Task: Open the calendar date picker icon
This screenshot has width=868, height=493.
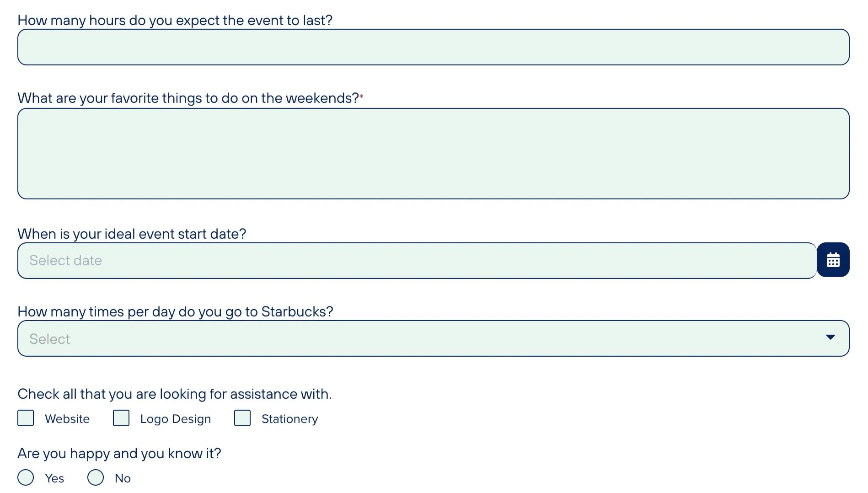Action: point(833,260)
